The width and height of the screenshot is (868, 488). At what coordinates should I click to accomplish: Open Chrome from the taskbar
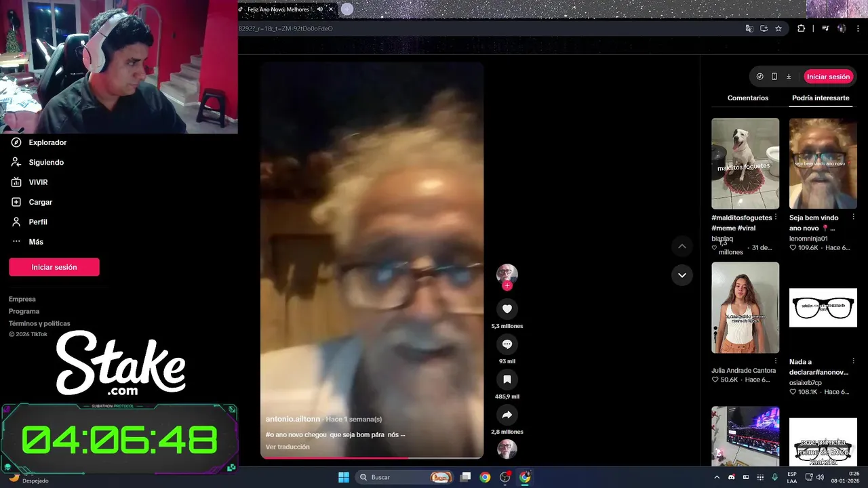485,477
